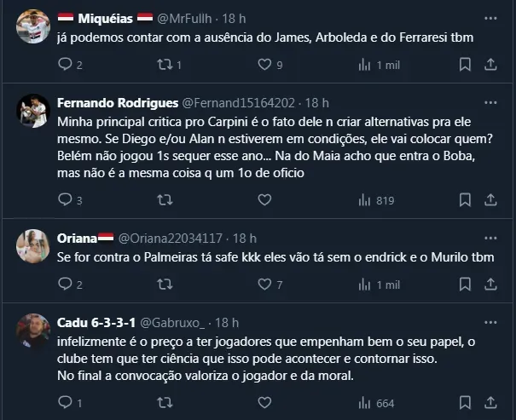Reply to Cadu 6-3-3-1's tweet

65,403
